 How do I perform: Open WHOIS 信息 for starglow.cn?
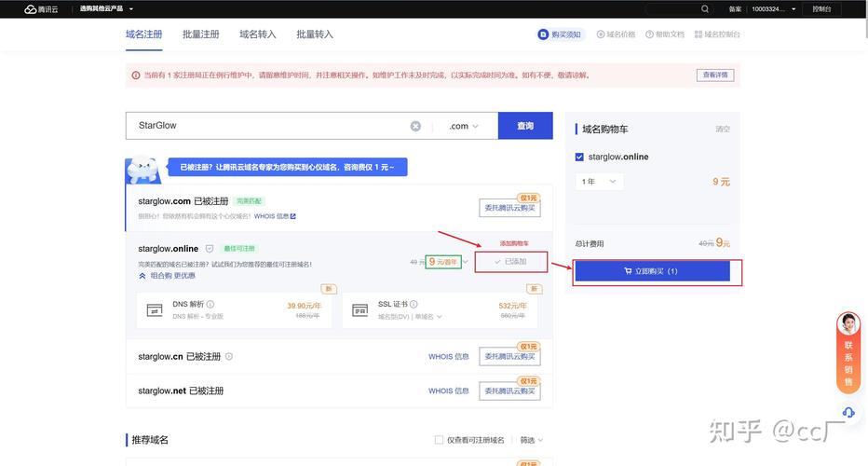tap(448, 357)
